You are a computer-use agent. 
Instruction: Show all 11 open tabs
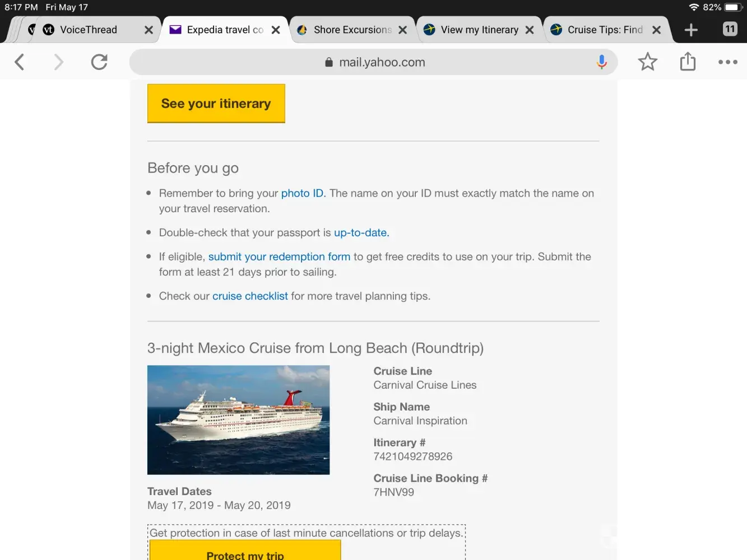[x=730, y=29]
